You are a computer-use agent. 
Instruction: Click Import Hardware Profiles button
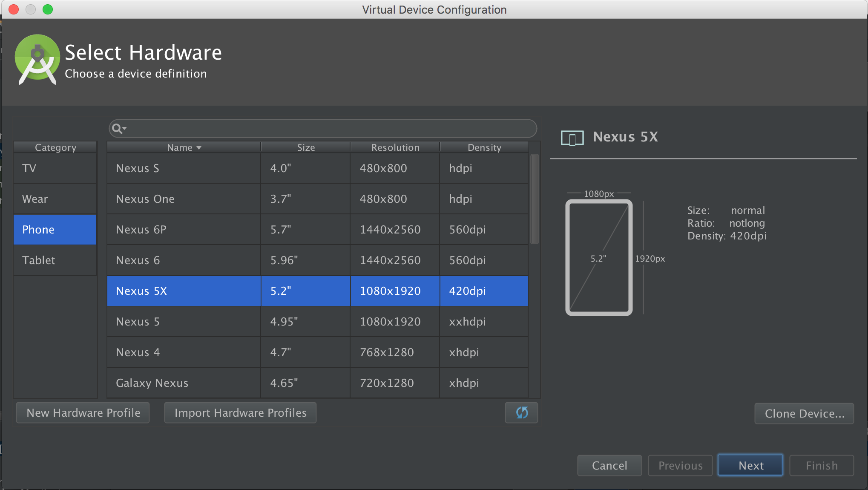pyautogui.click(x=240, y=412)
